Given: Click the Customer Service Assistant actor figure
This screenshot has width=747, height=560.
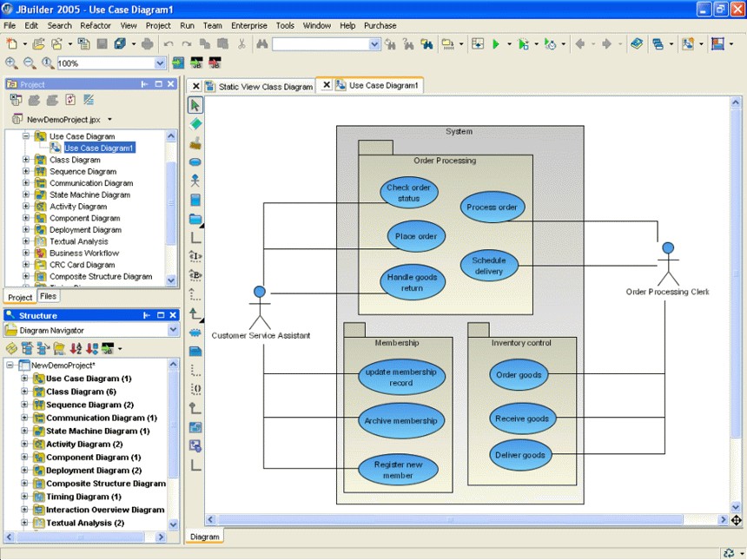Looking at the screenshot, I should pyautogui.click(x=260, y=307).
